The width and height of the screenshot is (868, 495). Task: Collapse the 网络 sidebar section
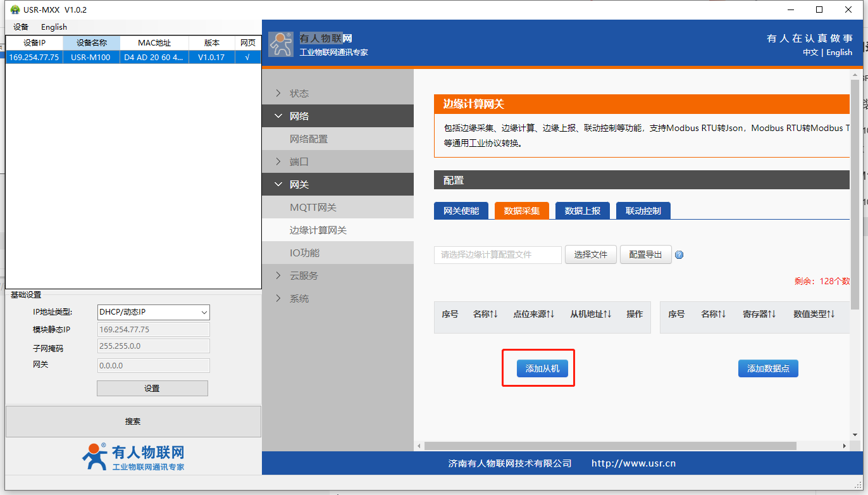338,116
